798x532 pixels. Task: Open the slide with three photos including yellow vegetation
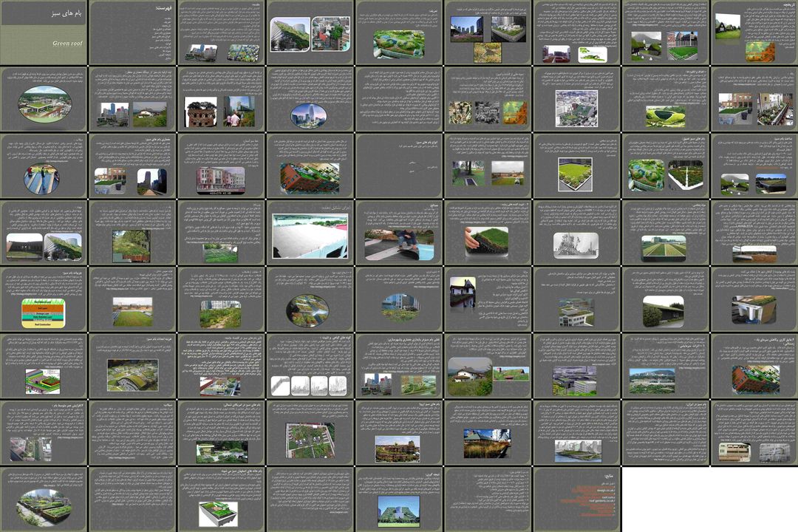click(488, 33)
